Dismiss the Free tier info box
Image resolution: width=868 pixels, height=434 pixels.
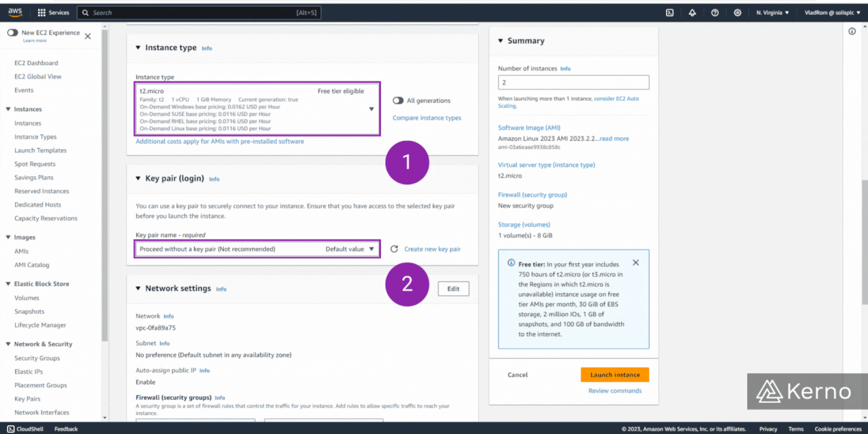point(635,262)
